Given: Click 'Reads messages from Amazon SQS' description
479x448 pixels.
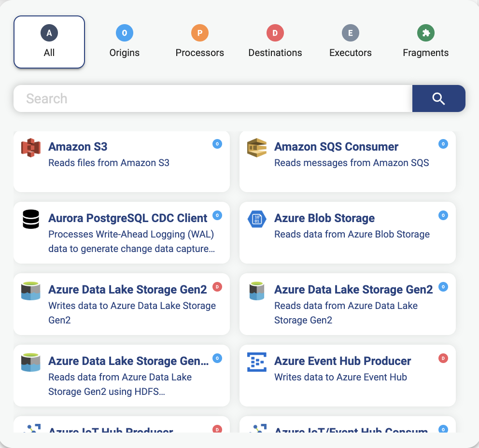Looking at the screenshot, I should [x=352, y=163].
